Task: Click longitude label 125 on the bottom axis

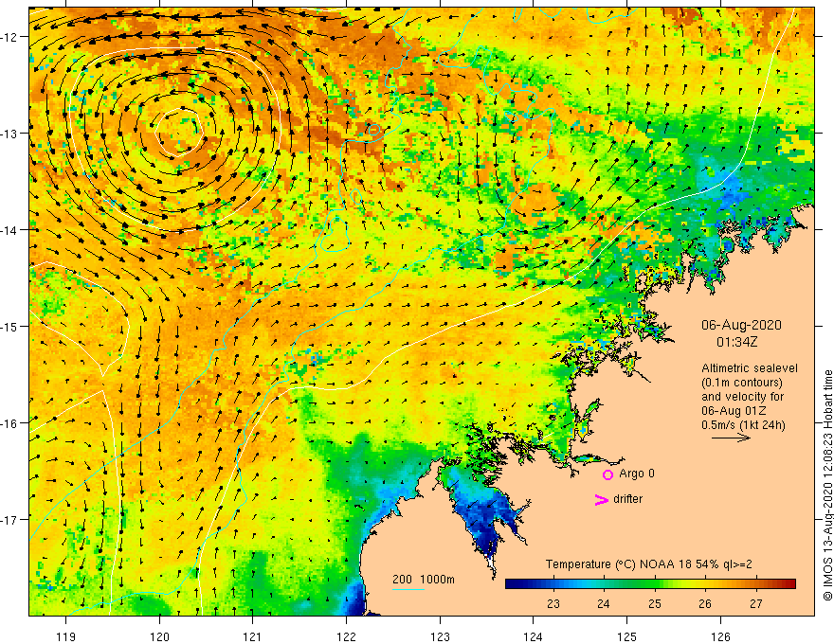Action: coord(627,636)
